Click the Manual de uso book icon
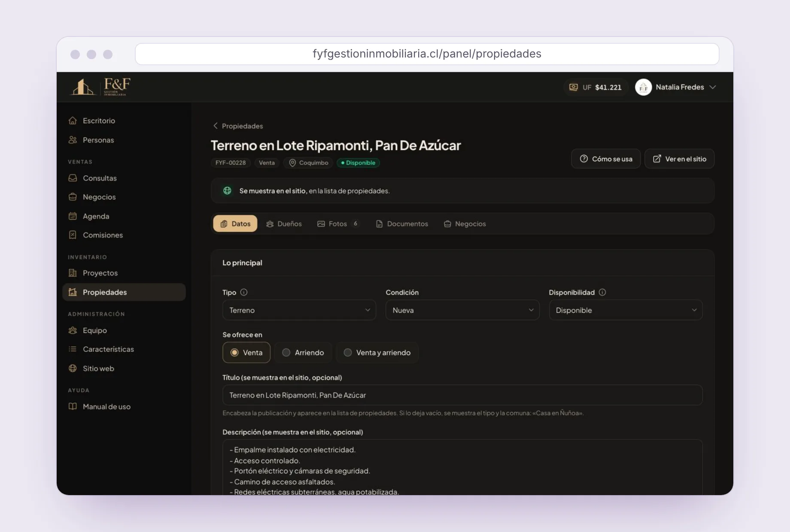This screenshot has height=532, width=790. [x=73, y=406]
